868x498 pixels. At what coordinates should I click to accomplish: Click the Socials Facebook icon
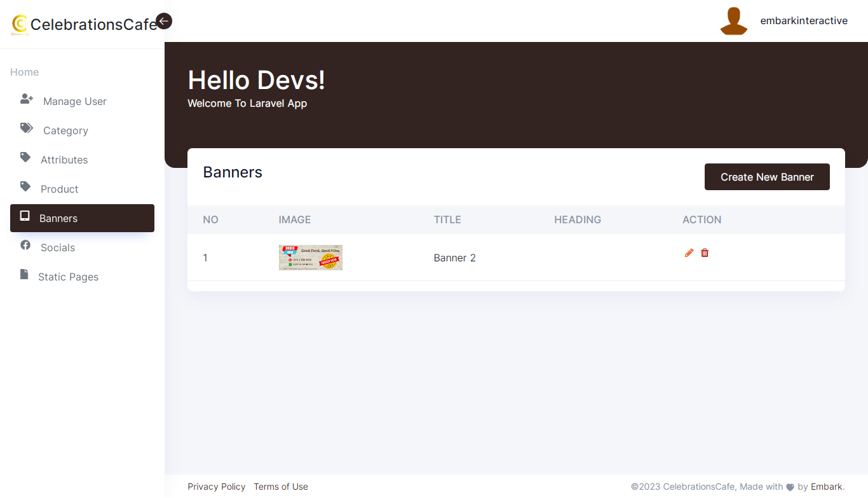(x=25, y=246)
